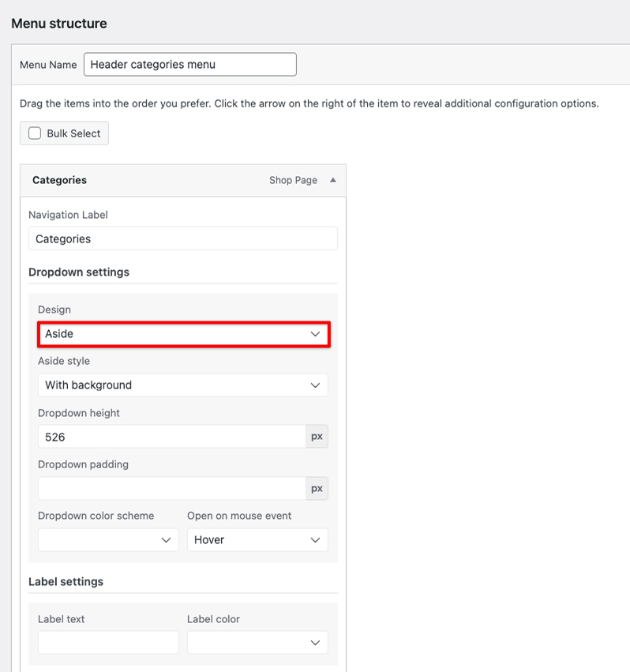Click the px unit beside Dropdown height
This screenshot has width=630, height=672.
(317, 437)
